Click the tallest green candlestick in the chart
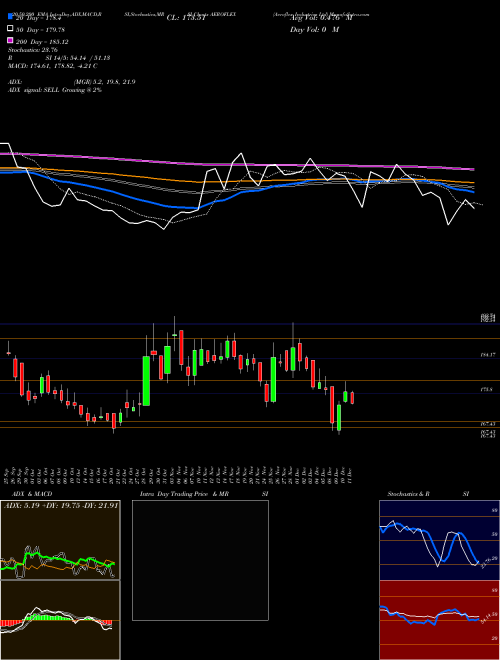Image resolution: width=500 pixels, height=660 pixels. click(146, 381)
